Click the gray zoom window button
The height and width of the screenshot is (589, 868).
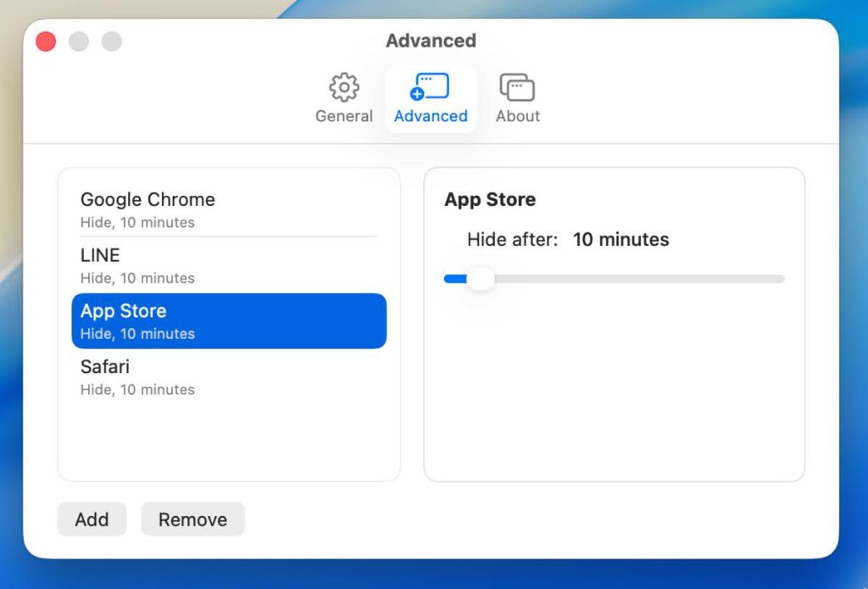click(x=112, y=41)
